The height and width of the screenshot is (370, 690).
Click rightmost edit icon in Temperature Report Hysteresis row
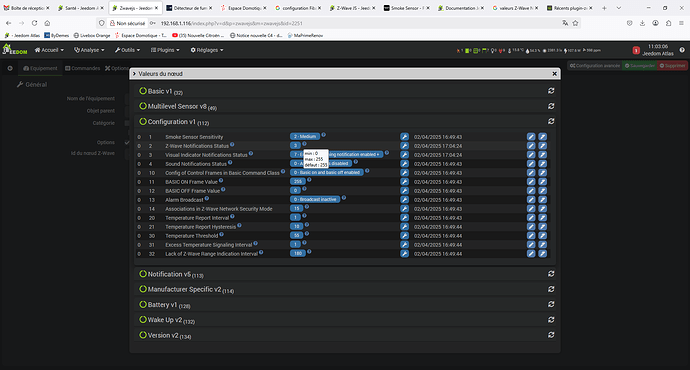(543, 227)
